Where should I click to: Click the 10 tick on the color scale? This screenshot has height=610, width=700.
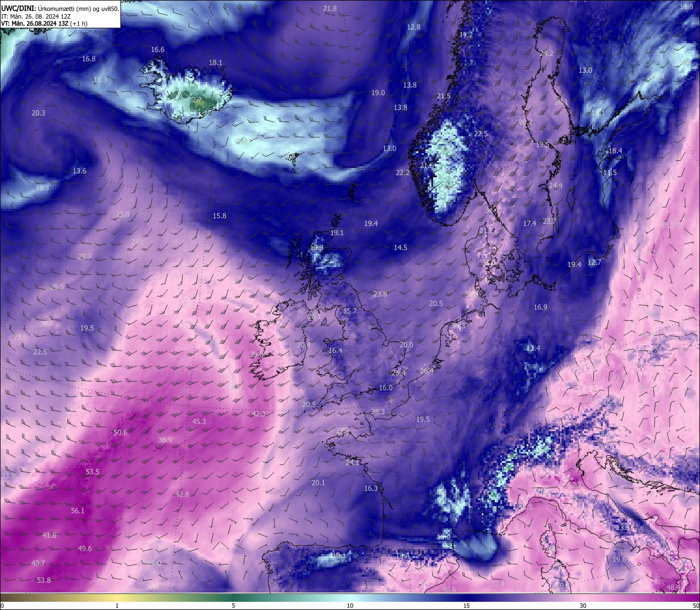coord(350,606)
